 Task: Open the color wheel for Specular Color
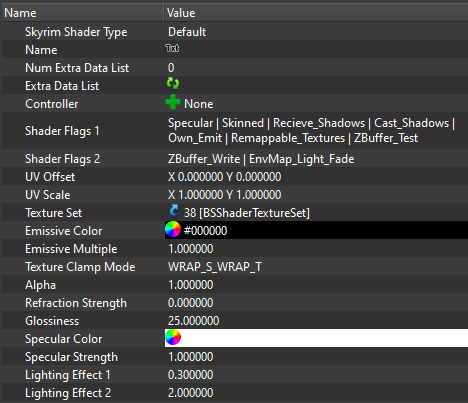pos(173,337)
